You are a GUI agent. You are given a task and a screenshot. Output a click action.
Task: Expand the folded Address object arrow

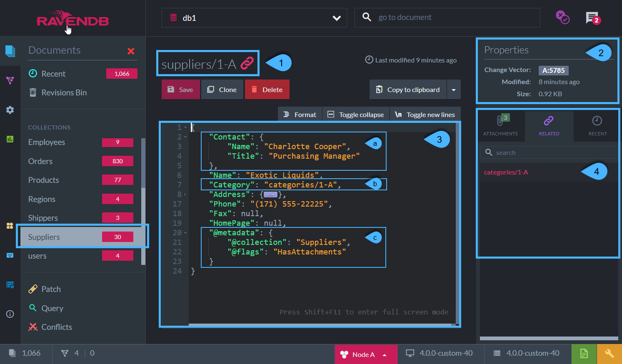click(185, 194)
